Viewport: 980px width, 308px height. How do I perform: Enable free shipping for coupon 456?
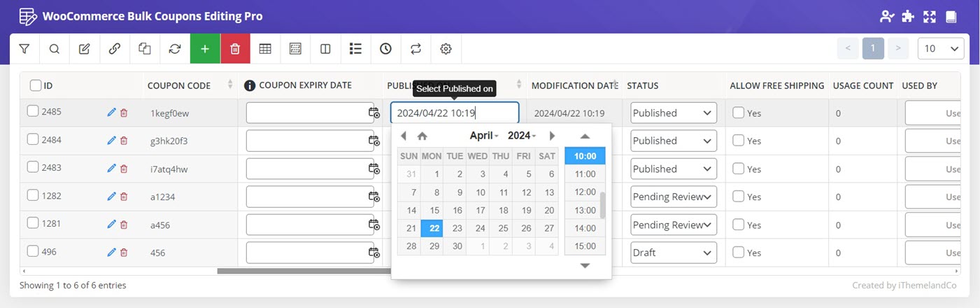coord(739,252)
